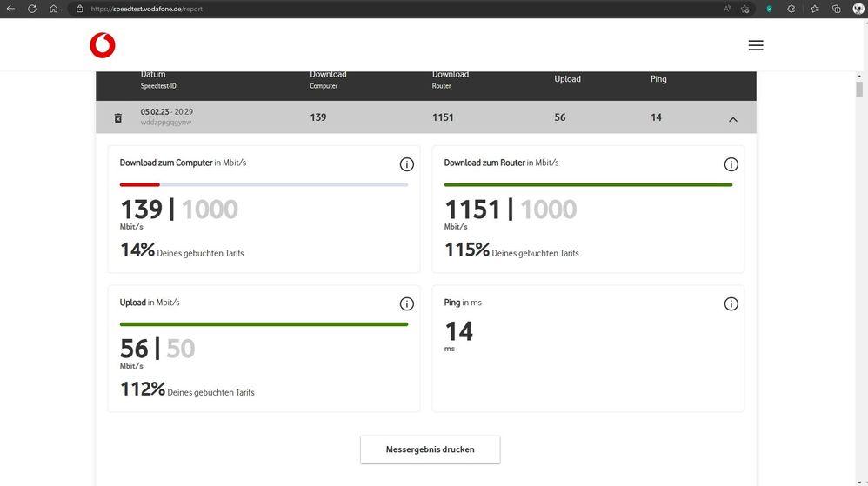The image size is (868, 486).
Task: Click Messergebnis drucken button
Action: click(x=431, y=449)
